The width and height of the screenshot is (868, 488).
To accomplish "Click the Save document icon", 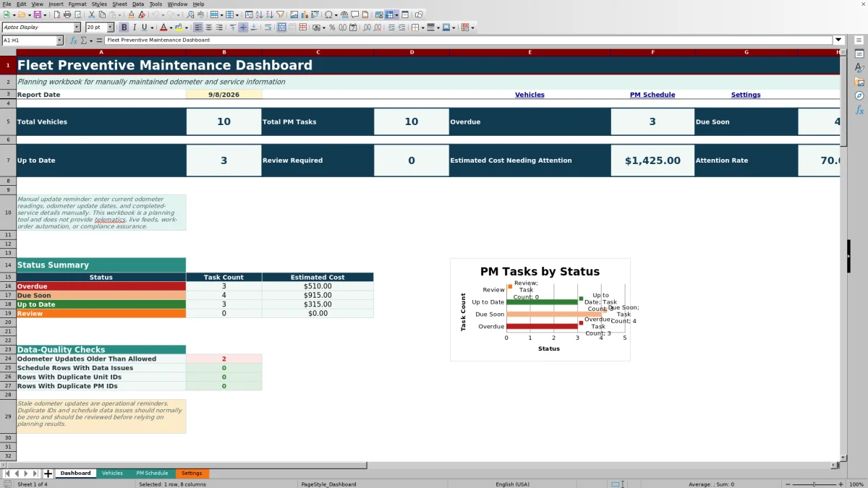I will coord(37,14).
